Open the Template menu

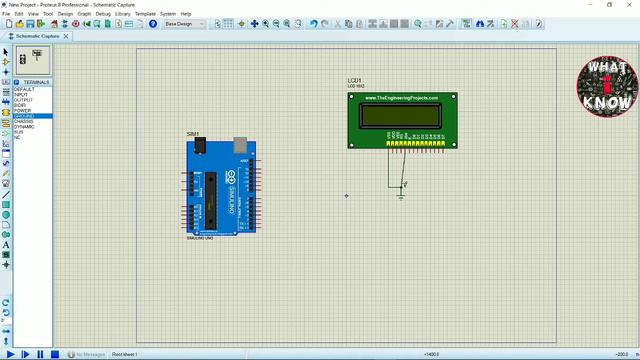click(145, 14)
